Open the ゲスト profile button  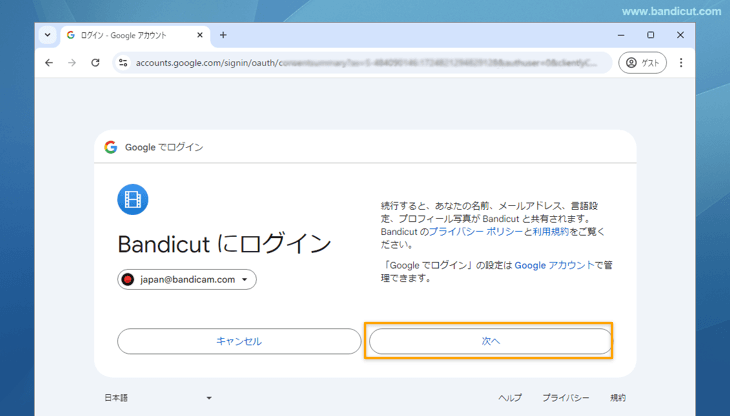coord(642,63)
